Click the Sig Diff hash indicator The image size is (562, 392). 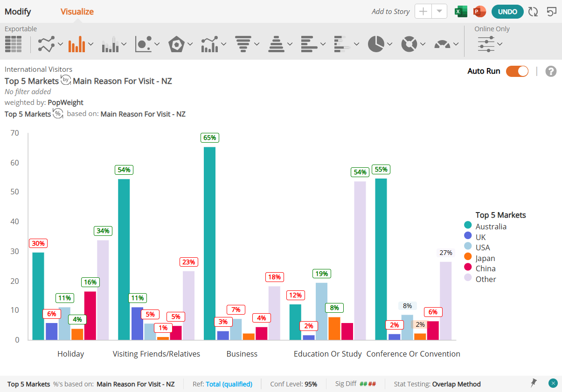pyautogui.click(x=368, y=384)
